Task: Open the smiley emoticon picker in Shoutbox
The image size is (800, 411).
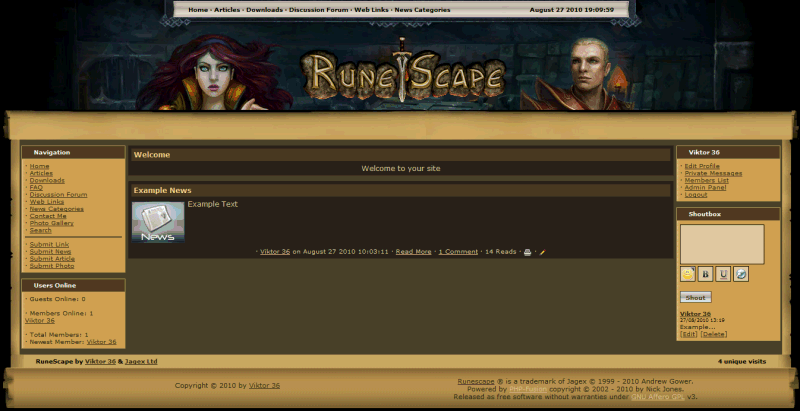Action: click(x=687, y=274)
